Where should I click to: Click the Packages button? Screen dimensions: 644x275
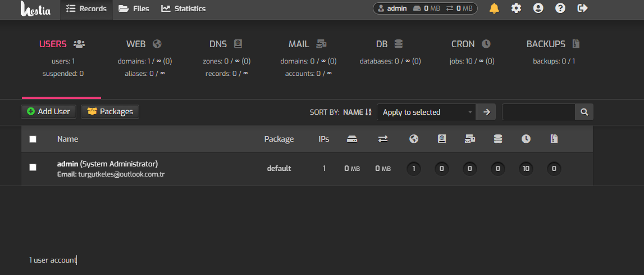coord(110,111)
